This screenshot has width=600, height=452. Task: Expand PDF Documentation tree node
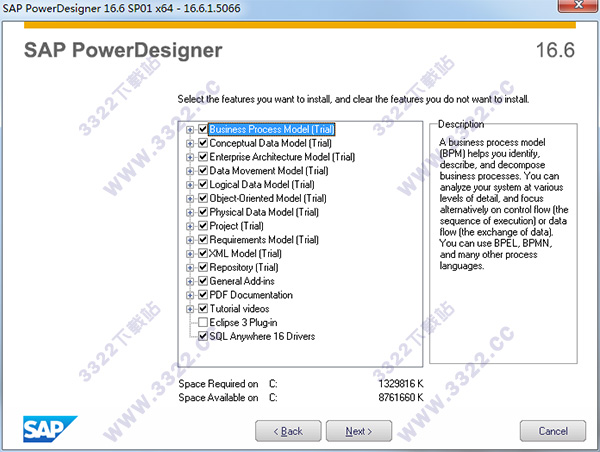point(190,295)
